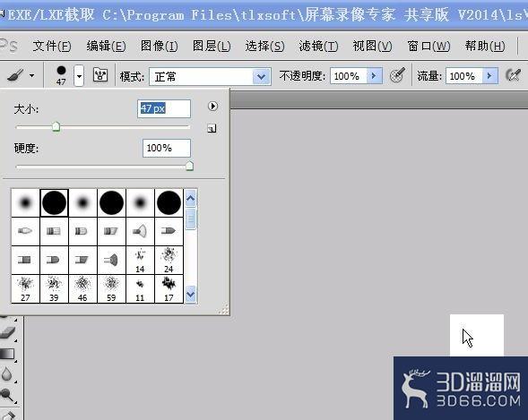528x420 pixels.
Task: Open the 视图(V) menu
Action: coord(372,46)
